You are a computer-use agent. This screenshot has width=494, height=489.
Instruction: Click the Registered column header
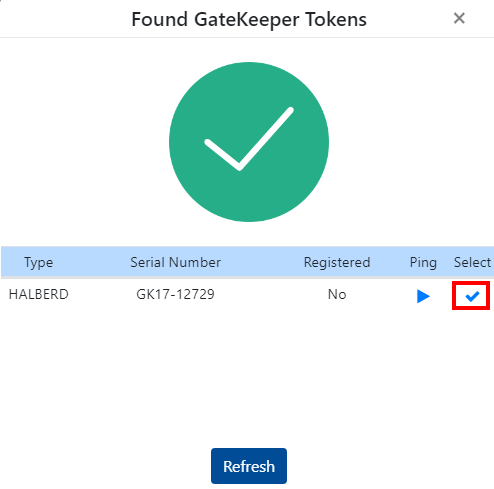[337, 263]
